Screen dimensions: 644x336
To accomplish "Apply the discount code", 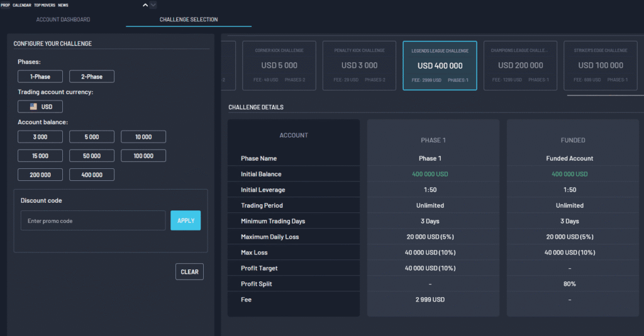I will (186, 220).
